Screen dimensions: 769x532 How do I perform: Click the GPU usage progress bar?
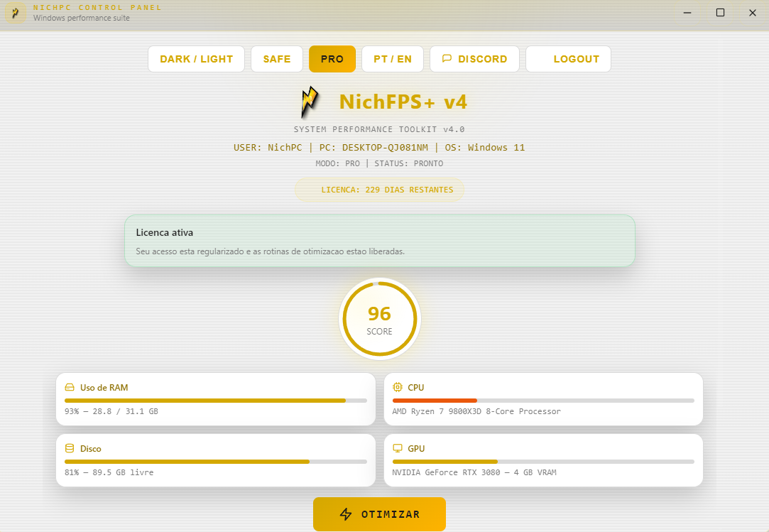click(x=543, y=462)
